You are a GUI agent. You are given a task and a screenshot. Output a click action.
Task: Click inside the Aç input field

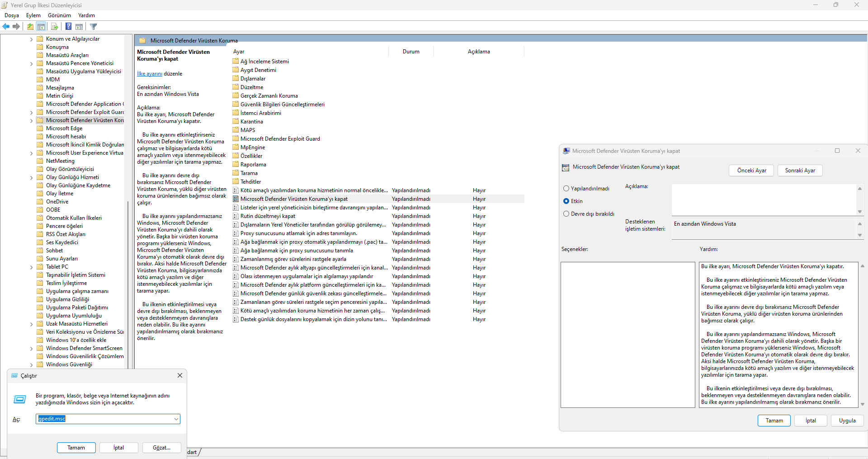105,419
